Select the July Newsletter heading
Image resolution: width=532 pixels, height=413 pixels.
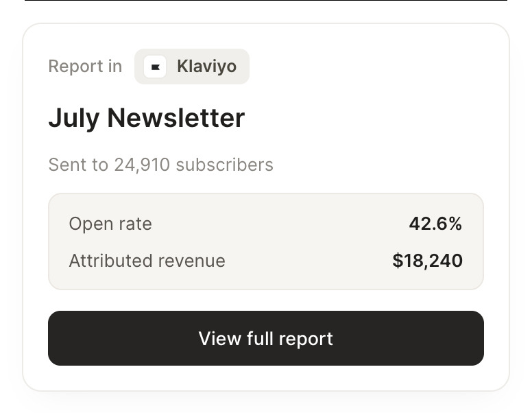pyautogui.click(x=147, y=118)
